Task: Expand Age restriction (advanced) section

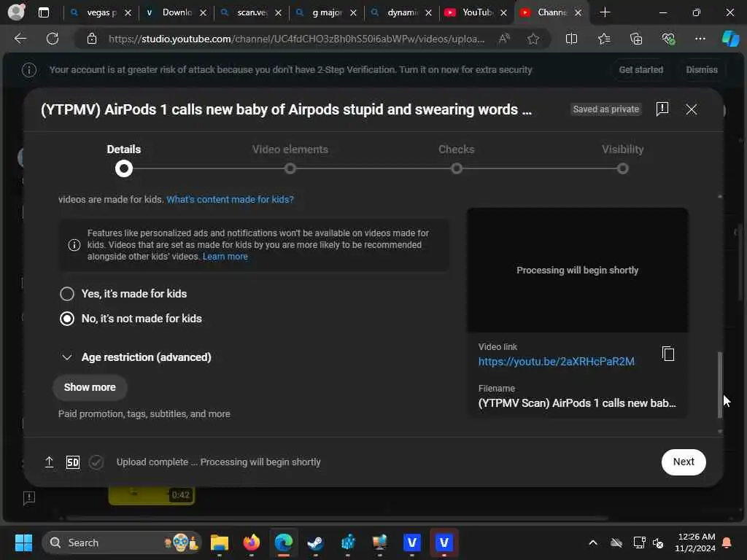Action: [137, 357]
